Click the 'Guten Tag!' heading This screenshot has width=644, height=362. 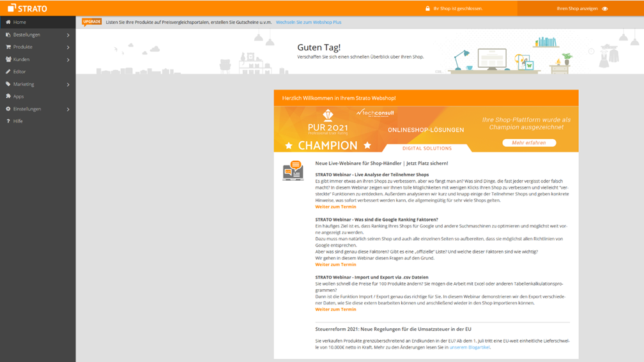point(319,47)
